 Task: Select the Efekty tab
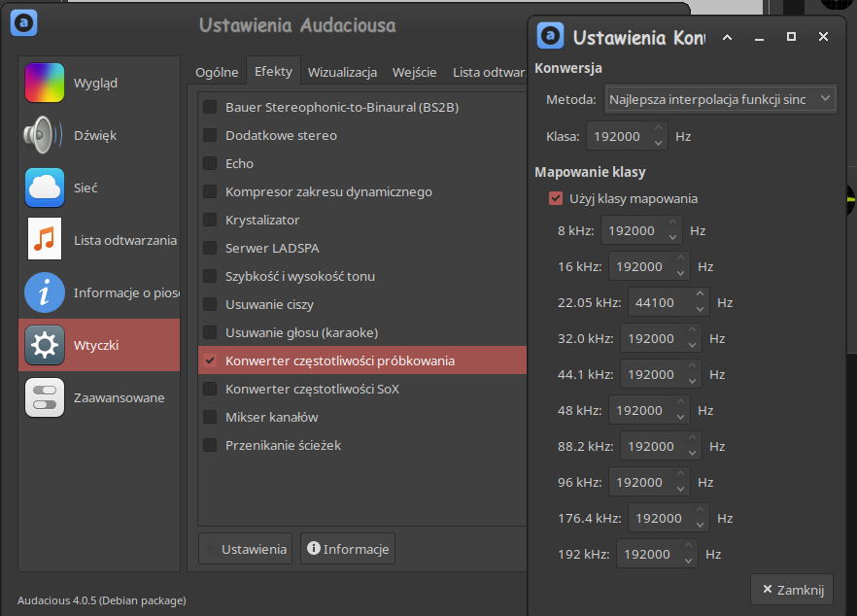click(x=273, y=71)
